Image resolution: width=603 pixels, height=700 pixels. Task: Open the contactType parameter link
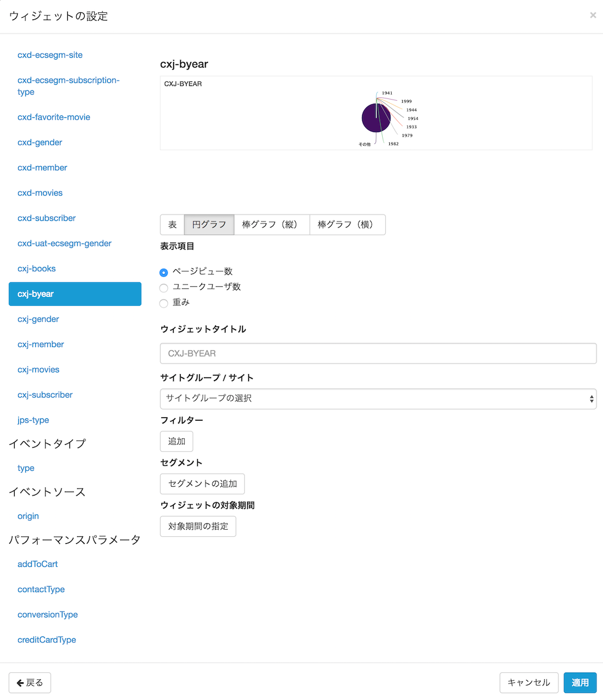(x=41, y=589)
